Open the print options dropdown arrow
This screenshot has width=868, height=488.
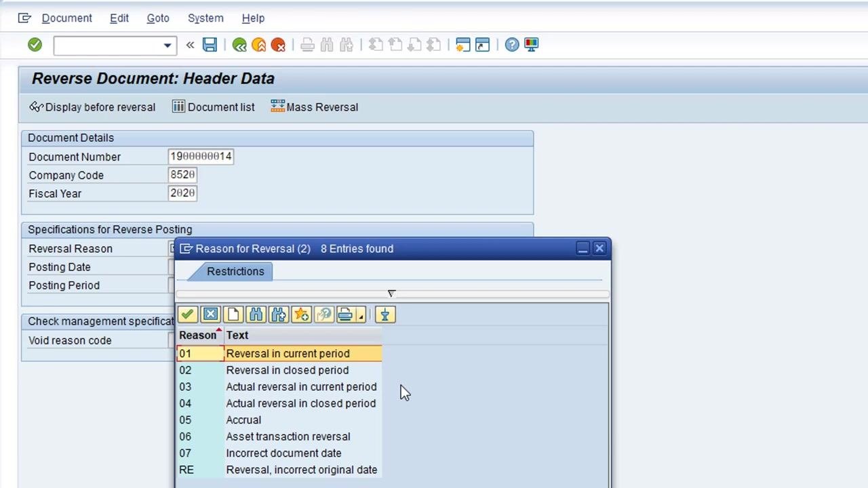361,314
